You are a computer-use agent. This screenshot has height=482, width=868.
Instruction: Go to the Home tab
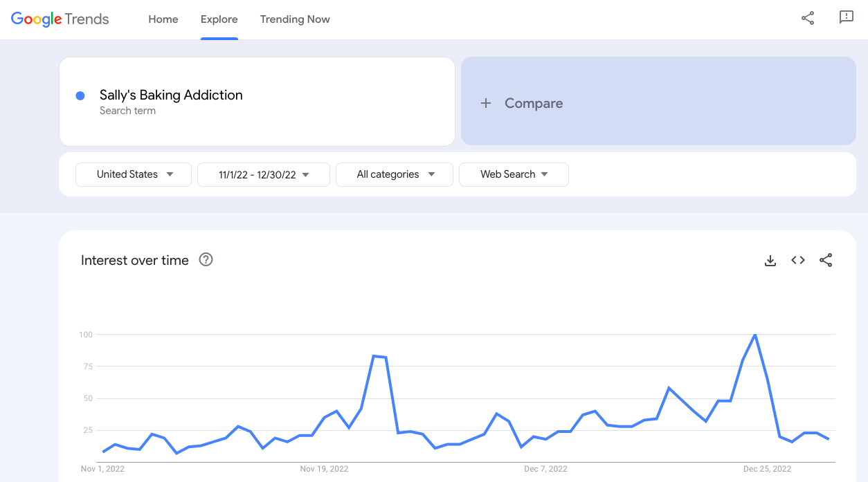coord(163,19)
